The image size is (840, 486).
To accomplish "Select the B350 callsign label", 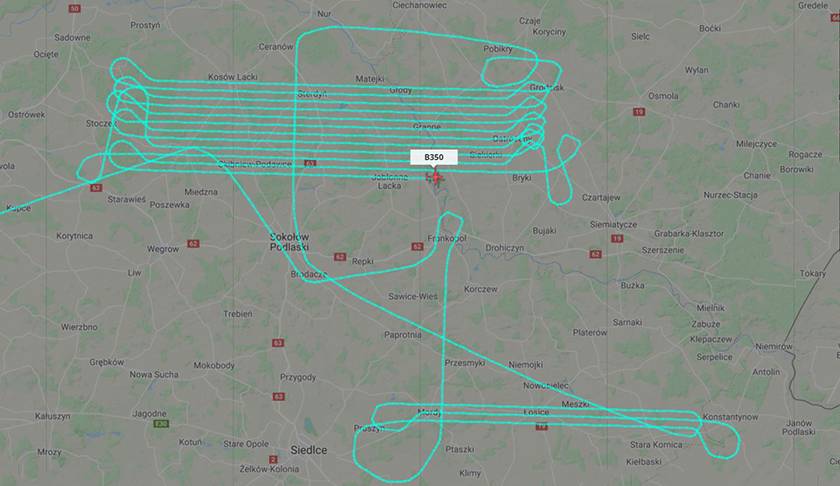I will point(434,157).
